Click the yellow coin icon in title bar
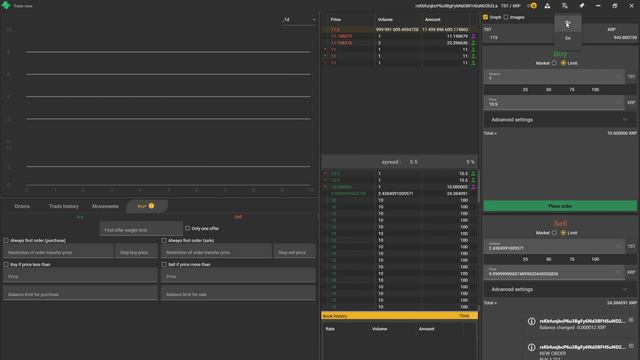 [x=533, y=6]
